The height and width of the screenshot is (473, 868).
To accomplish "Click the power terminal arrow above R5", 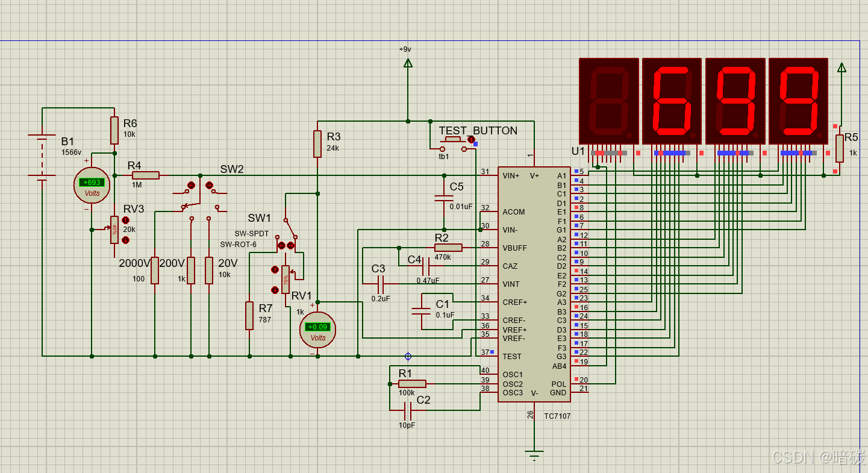I will coord(841,67).
